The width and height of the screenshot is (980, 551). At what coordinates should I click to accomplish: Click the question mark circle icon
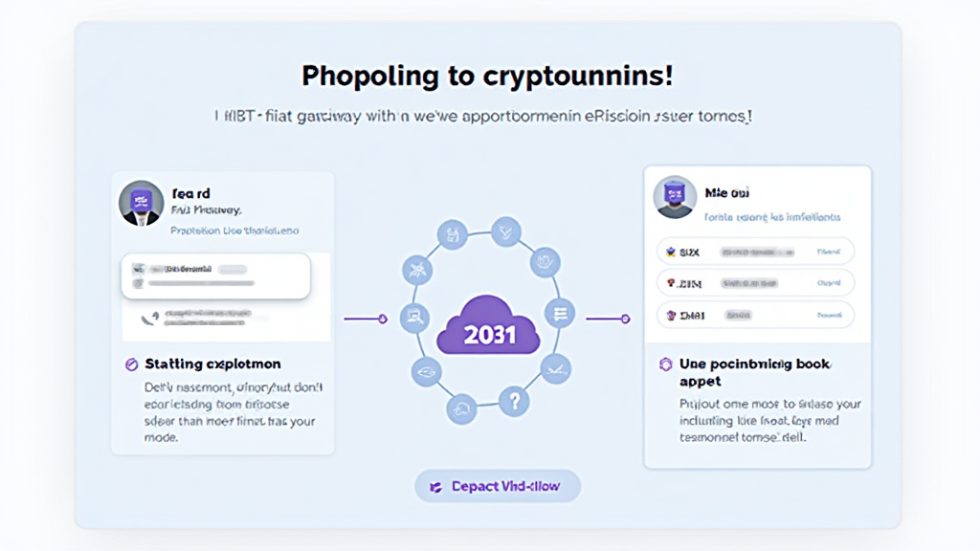tap(514, 402)
